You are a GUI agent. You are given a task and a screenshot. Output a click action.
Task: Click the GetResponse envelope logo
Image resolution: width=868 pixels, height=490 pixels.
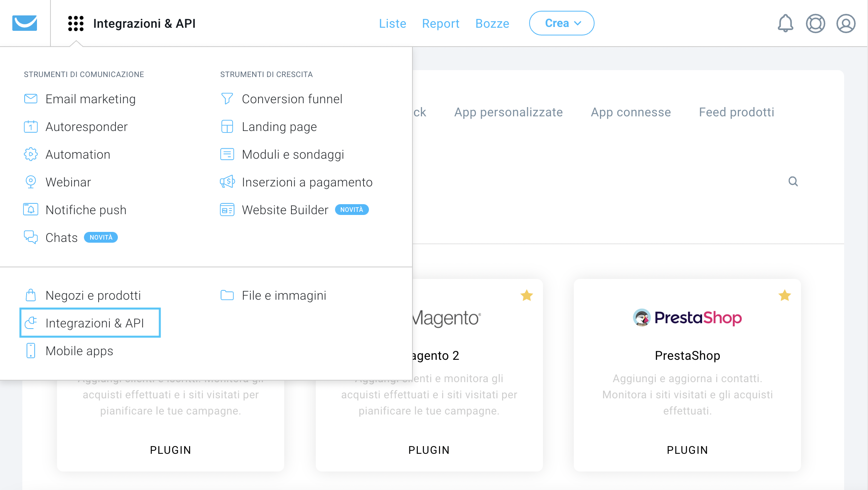(25, 23)
